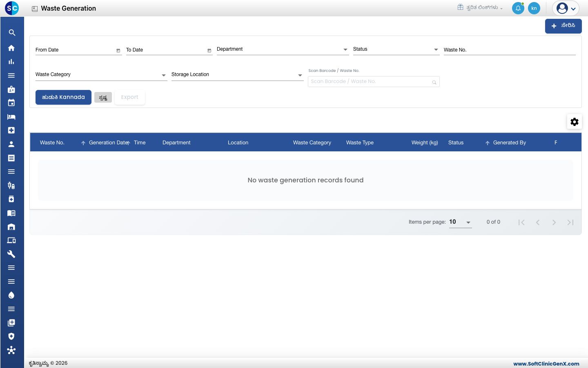Open the shield with cross sidebar icon
This screenshot has height=368, width=588.
[11, 337]
